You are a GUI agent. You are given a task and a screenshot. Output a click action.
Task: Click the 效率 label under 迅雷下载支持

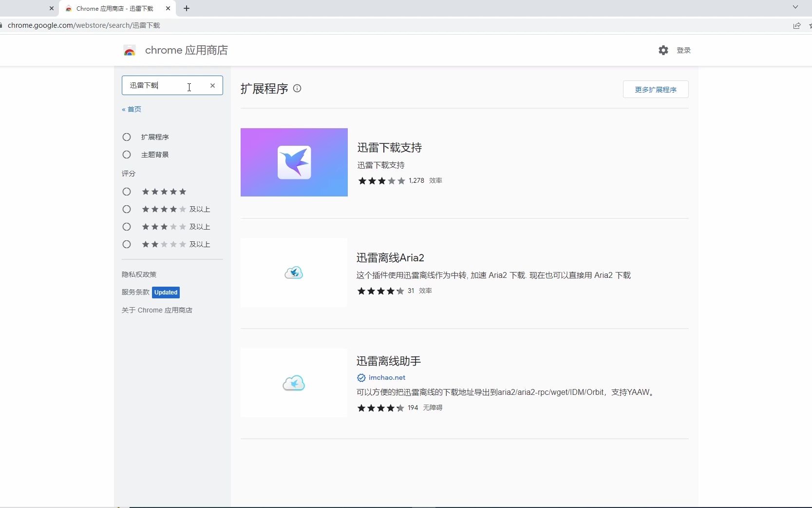coord(435,181)
